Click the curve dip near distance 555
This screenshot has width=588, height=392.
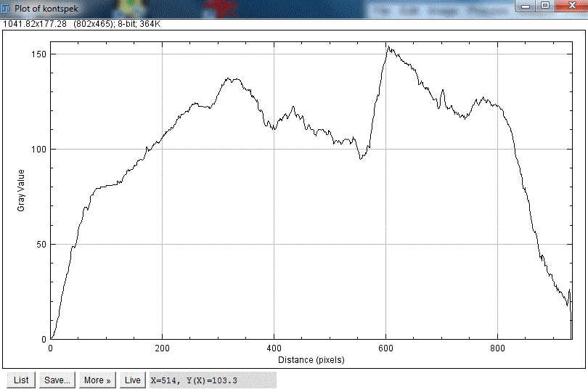point(360,159)
